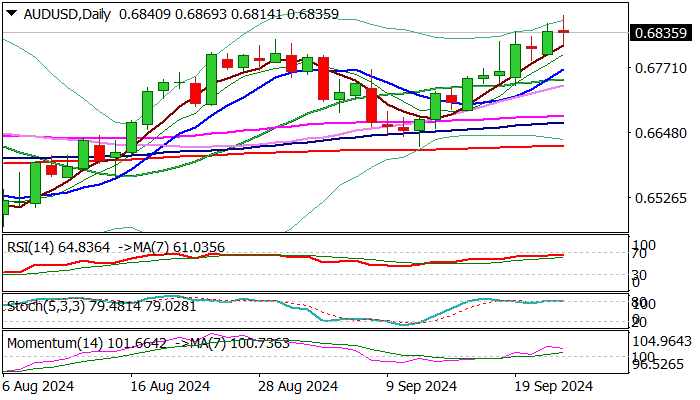Select the RSI MA(7) 61.0356 value
The width and height of the screenshot is (700, 400).
pyautogui.click(x=172, y=247)
